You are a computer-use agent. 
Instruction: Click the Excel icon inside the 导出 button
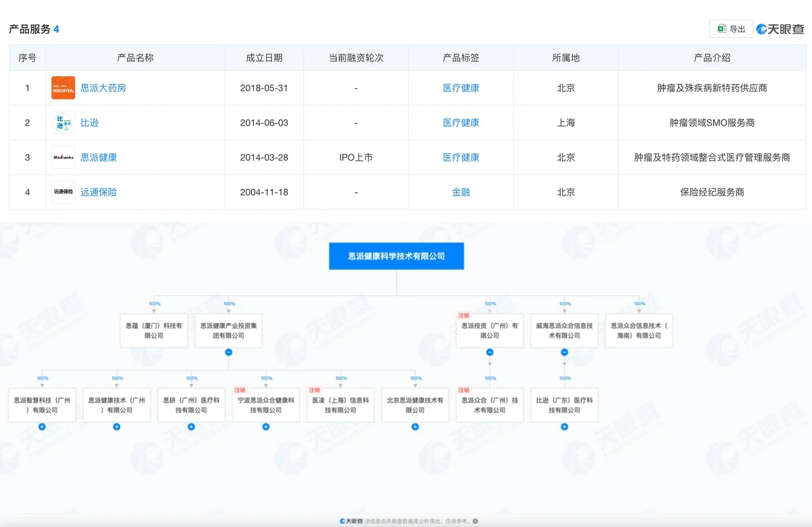click(x=721, y=29)
